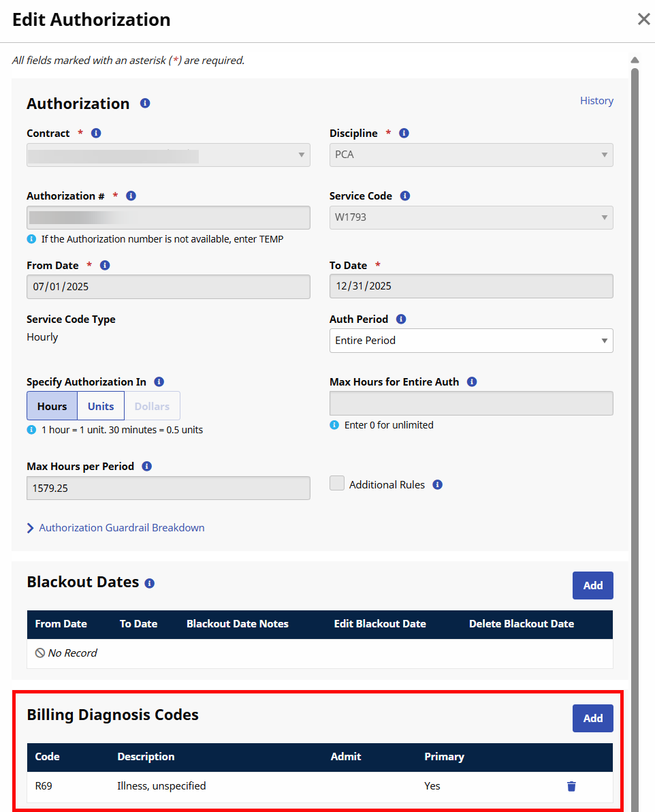Select Hours for Specify Authorization In
The width and height of the screenshot is (655, 812).
(52, 405)
